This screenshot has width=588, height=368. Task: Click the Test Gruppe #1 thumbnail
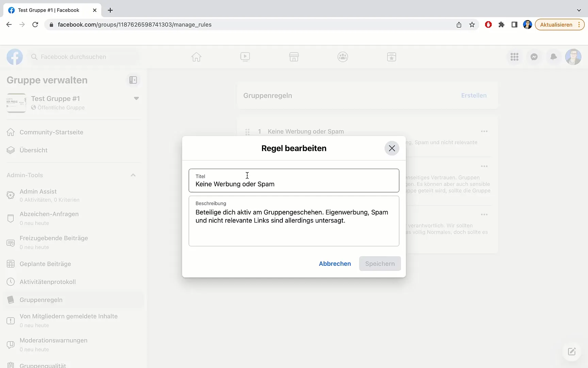16,103
